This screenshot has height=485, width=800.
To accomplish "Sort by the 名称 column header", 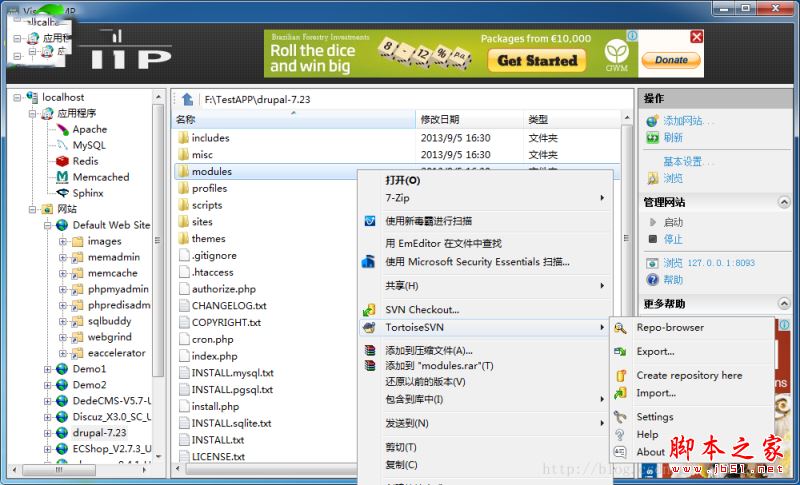I will pos(293,119).
